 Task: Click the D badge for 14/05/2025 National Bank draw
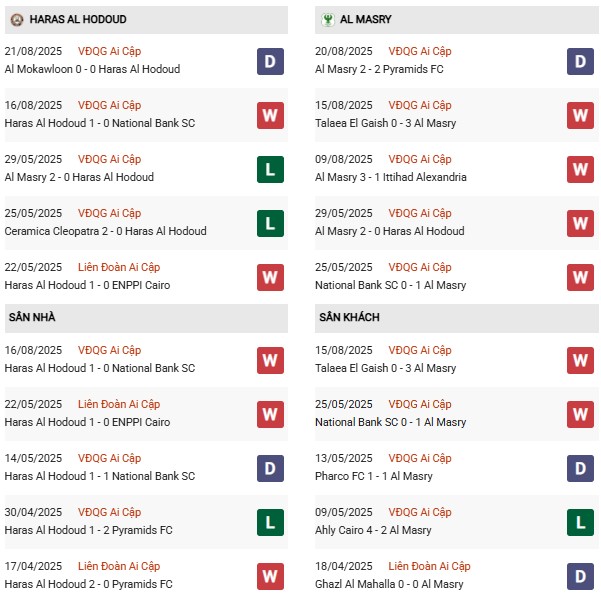pyautogui.click(x=270, y=468)
